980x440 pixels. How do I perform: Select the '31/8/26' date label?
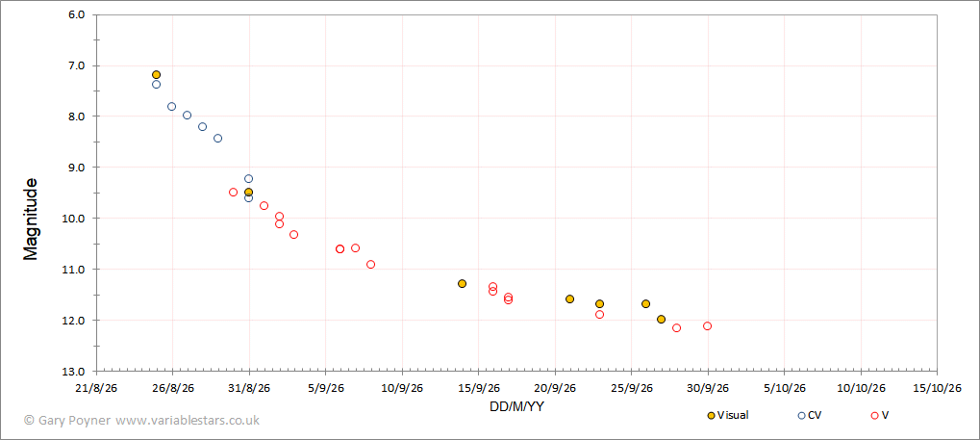[249, 388]
